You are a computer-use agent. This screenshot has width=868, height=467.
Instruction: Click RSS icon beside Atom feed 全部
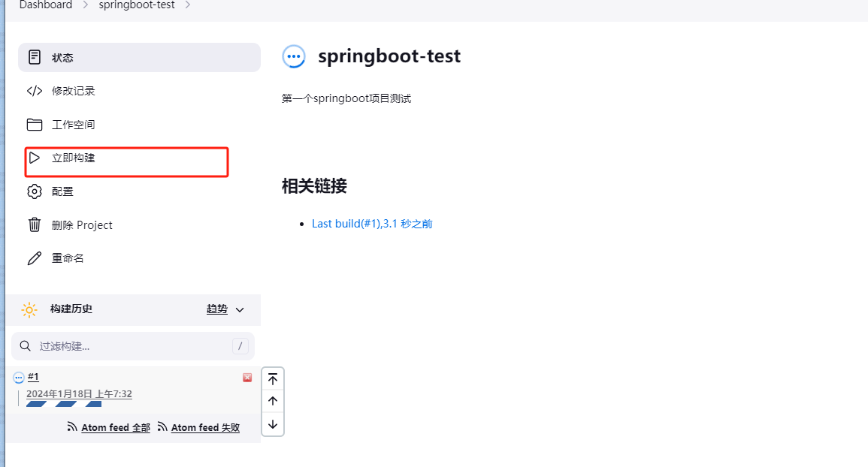click(72, 426)
